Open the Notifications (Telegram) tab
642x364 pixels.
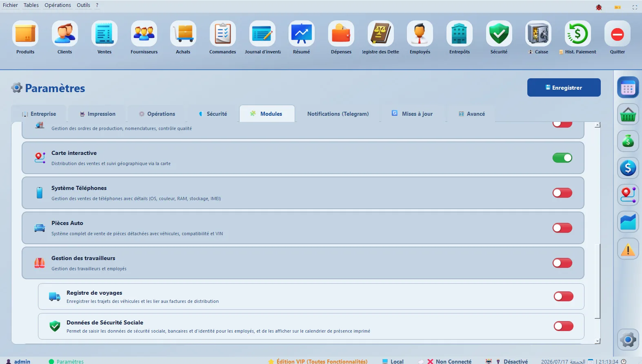tap(338, 114)
